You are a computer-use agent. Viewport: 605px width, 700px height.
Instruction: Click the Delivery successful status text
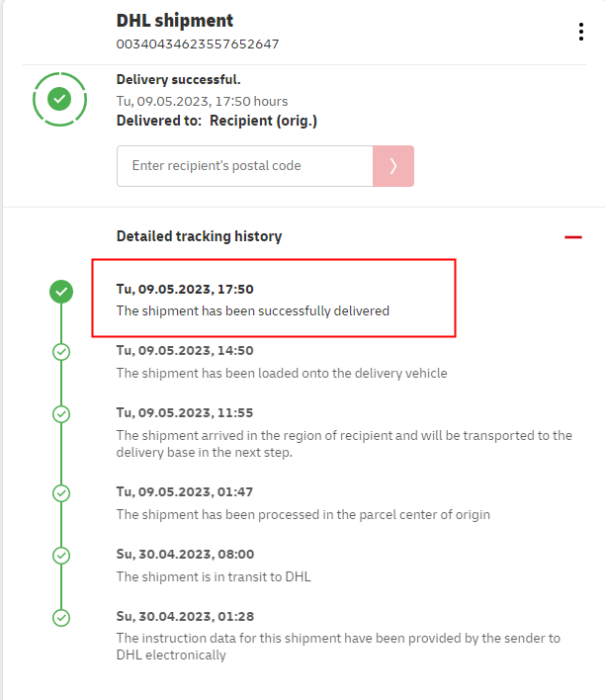[x=178, y=80]
